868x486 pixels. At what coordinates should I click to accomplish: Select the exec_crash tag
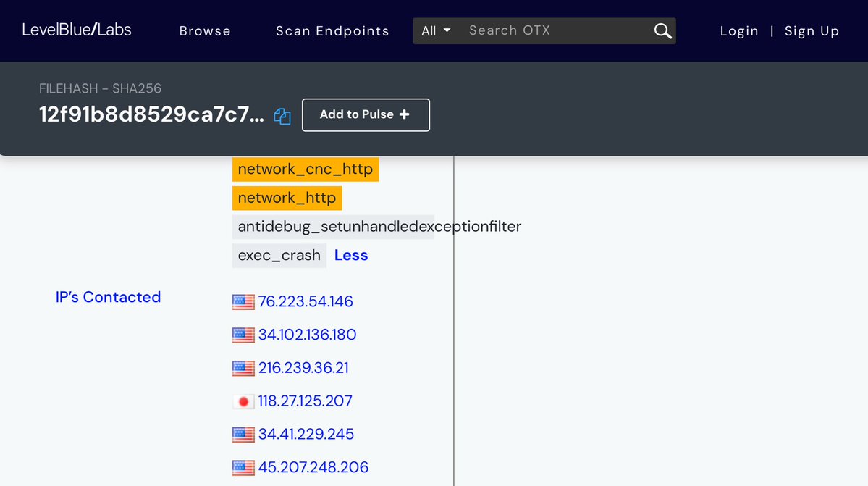[x=279, y=256]
